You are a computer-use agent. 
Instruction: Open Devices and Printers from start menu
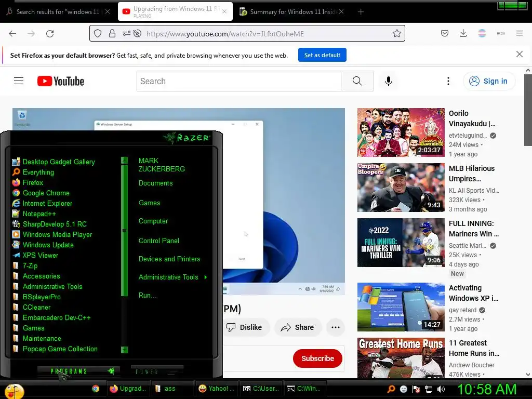tap(169, 259)
